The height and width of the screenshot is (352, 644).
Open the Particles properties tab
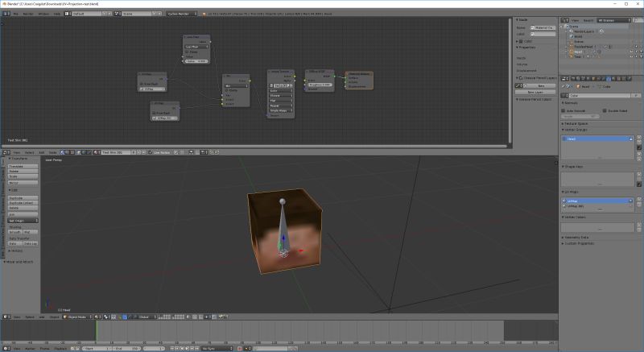pyautogui.click(x=623, y=79)
